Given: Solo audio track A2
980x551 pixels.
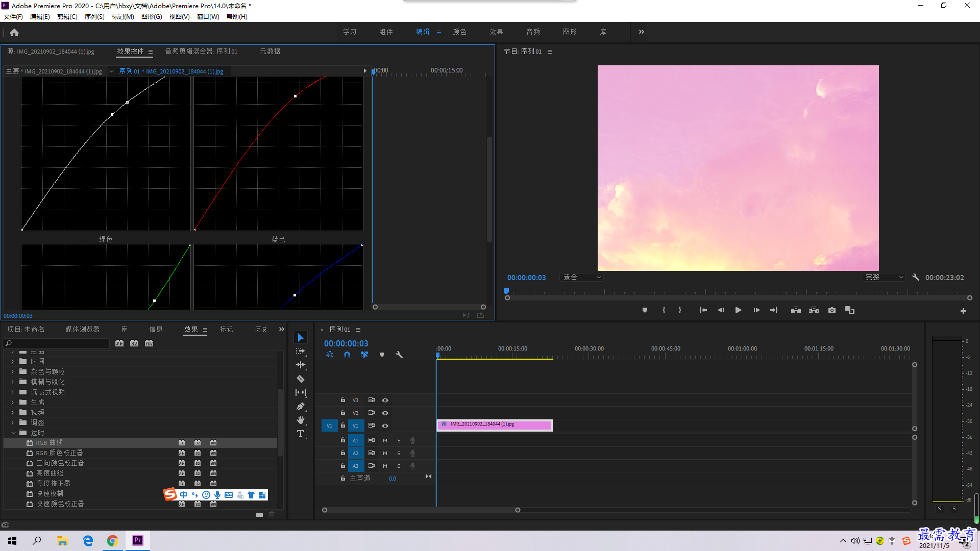Looking at the screenshot, I should (399, 453).
